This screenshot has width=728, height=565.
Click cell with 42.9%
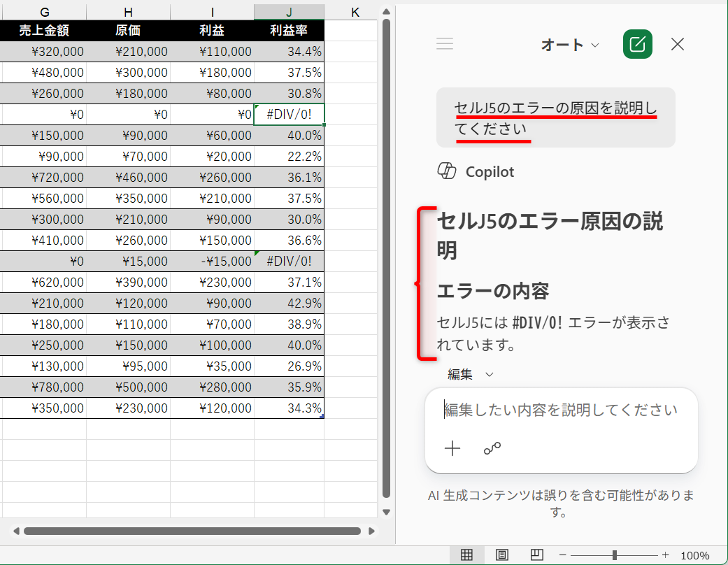click(x=289, y=303)
